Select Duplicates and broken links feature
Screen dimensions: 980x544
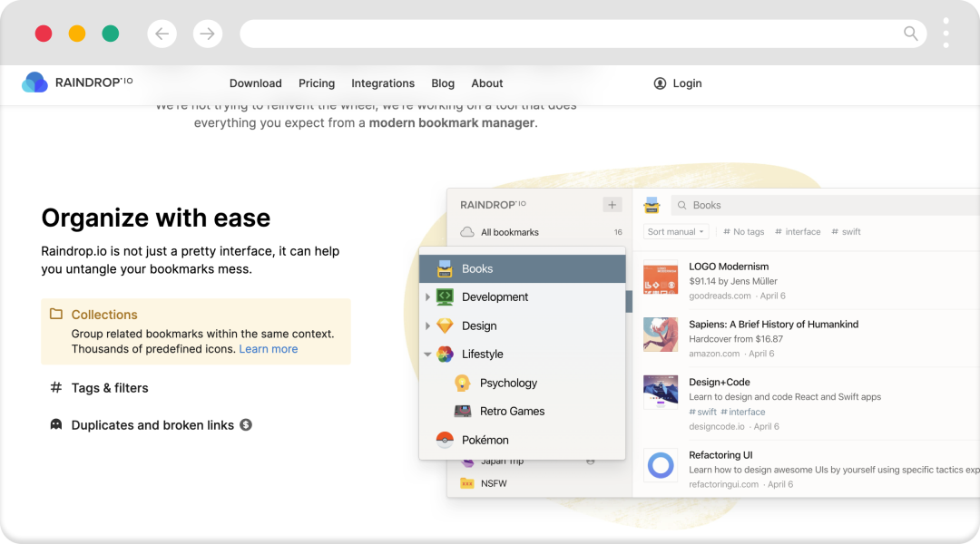click(152, 425)
